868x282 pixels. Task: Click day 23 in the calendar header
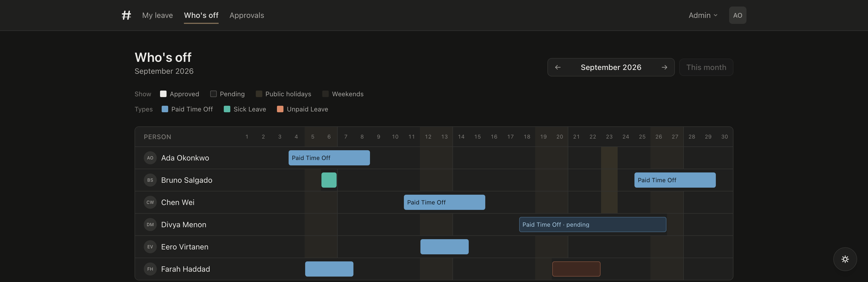click(609, 137)
